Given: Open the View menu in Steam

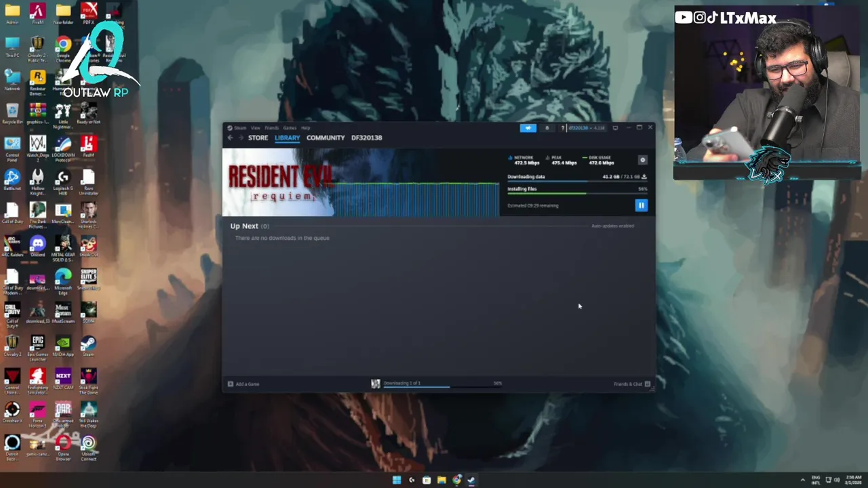Looking at the screenshot, I should 255,127.
